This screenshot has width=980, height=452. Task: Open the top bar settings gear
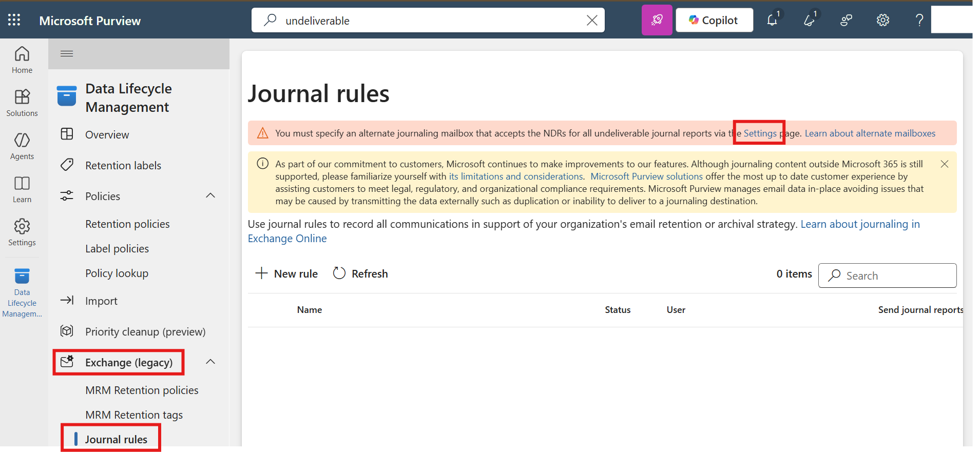pyautogui.click(x=883, y=20)
